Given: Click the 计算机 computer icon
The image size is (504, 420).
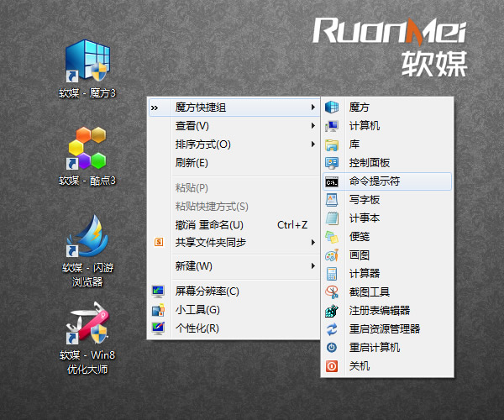Looking at the screenshot, I should 332,126.
